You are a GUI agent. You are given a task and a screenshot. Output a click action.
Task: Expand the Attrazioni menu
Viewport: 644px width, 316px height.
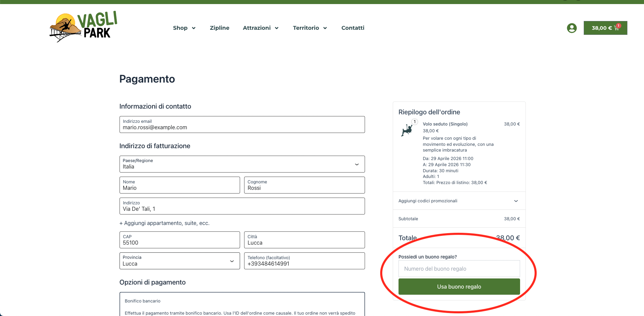tap(260, 28)
